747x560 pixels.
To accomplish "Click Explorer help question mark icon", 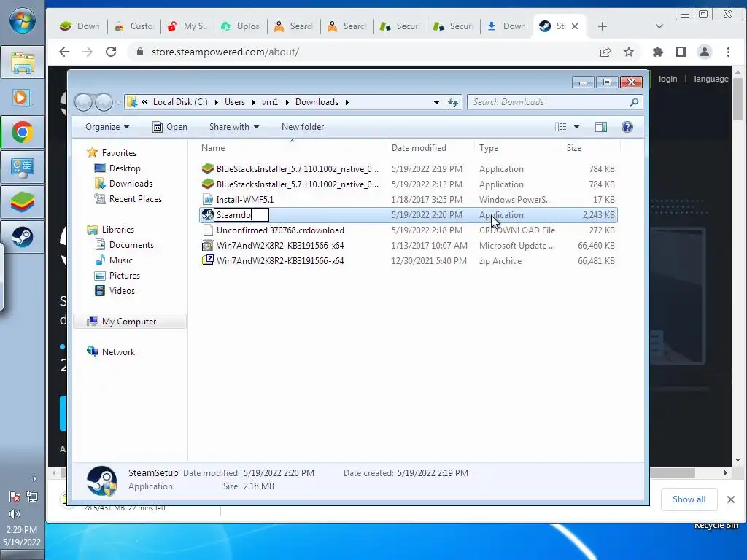I will tap(627, 127).
